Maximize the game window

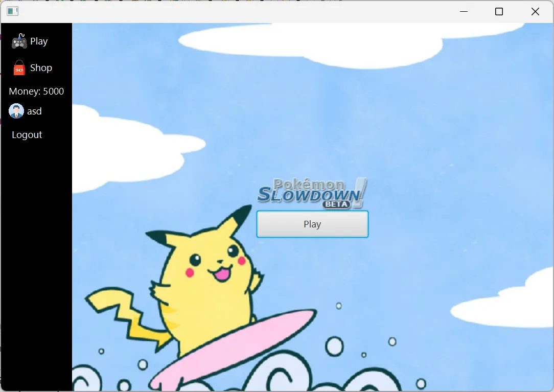tap(499, 12)
